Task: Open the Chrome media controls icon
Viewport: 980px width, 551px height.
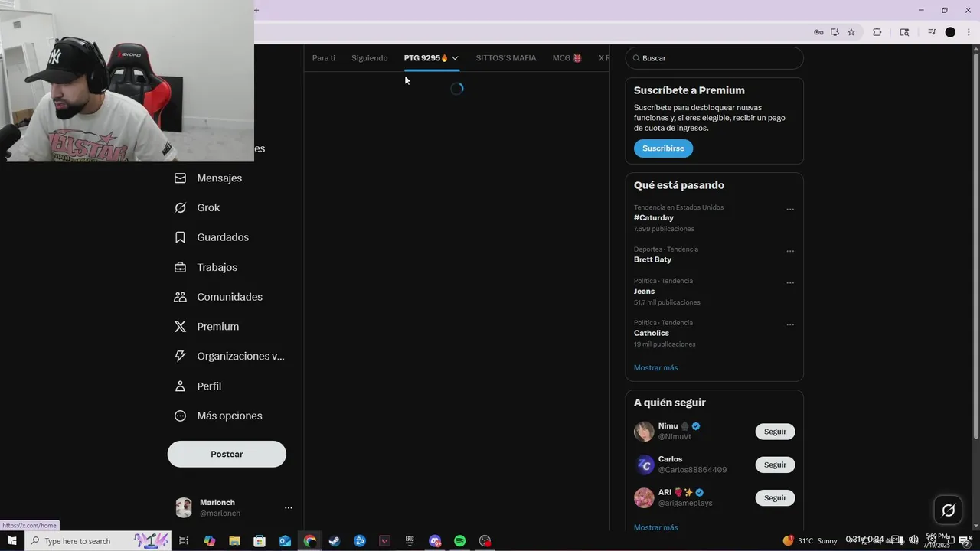Action: [x=932, y=32]
